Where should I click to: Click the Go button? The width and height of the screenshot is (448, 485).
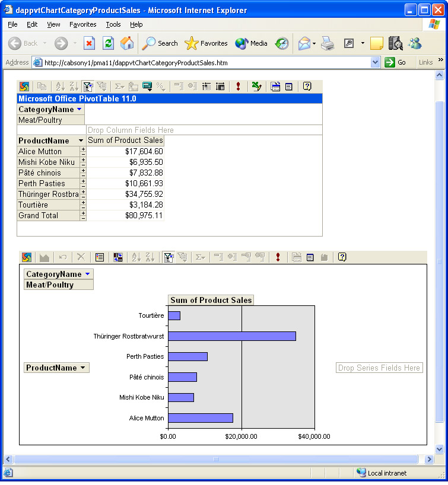396,62
